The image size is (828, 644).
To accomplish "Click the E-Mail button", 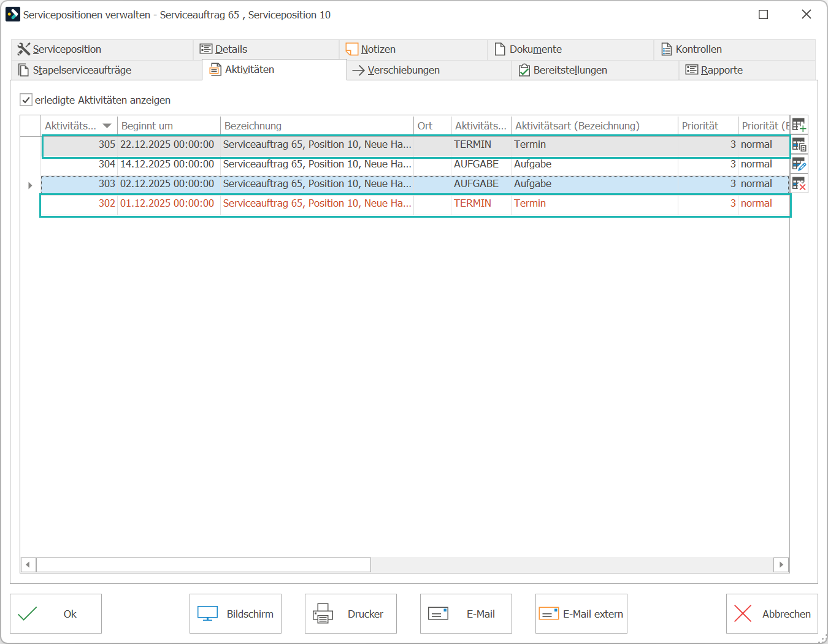I will (x=466, y=613).
